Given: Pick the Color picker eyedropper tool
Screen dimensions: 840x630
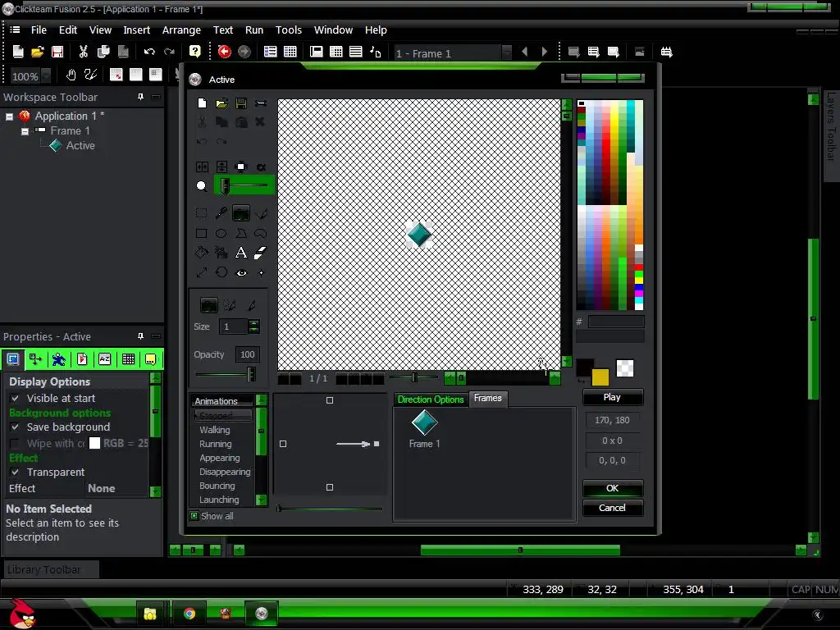Looking at the screenshot, I should pos(221,213).
